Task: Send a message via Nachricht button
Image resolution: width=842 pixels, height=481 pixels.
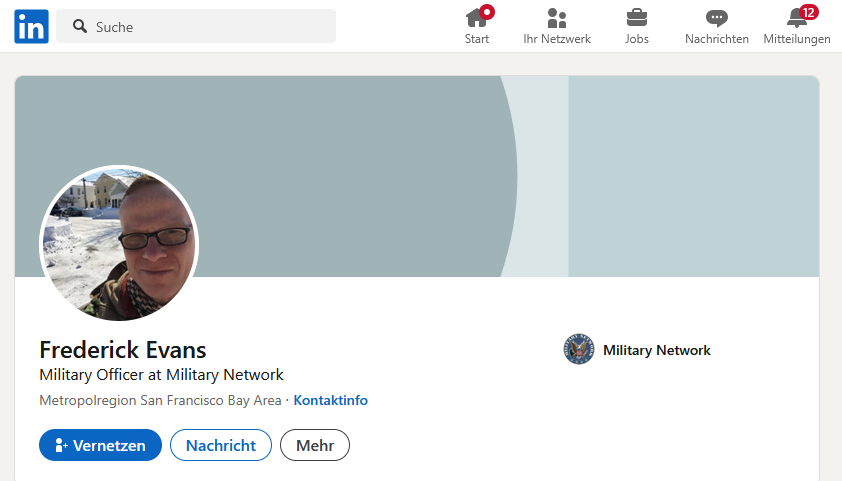Action: (x=221, y=445)
